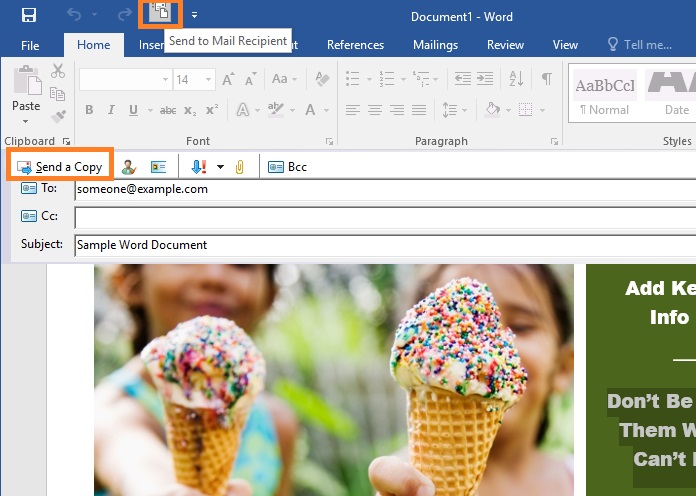The image size is (696, 496).
Task: Click the Borders icon
Action: pos(526,110)
